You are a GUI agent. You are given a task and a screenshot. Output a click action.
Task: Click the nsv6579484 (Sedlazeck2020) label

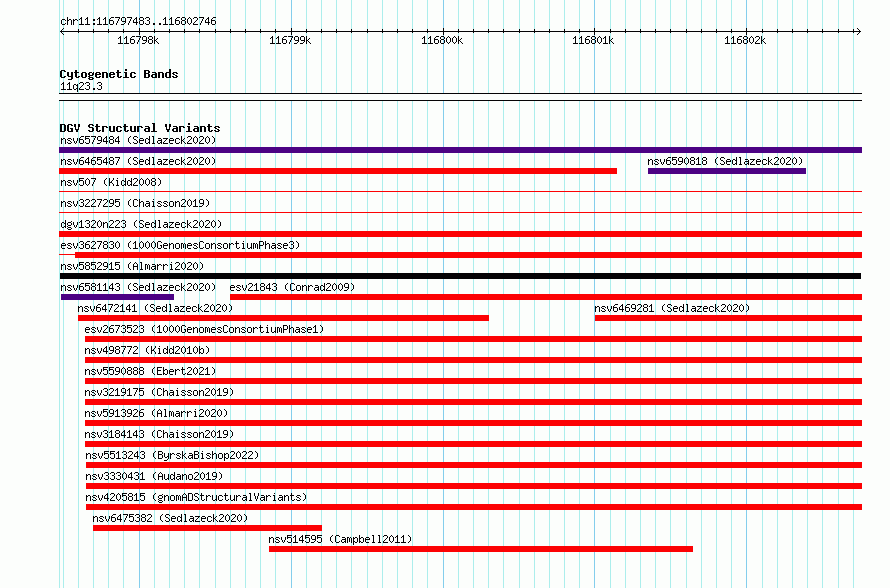pyautogui.click(x=138, y=140)
